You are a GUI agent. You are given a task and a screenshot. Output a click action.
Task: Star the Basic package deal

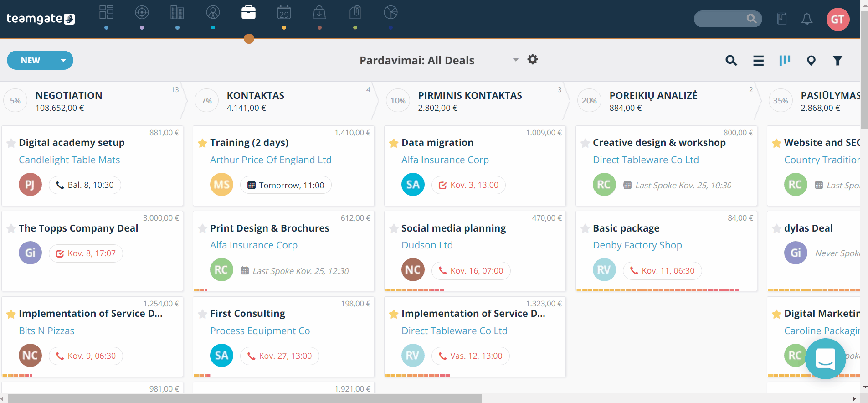[586, 228]
